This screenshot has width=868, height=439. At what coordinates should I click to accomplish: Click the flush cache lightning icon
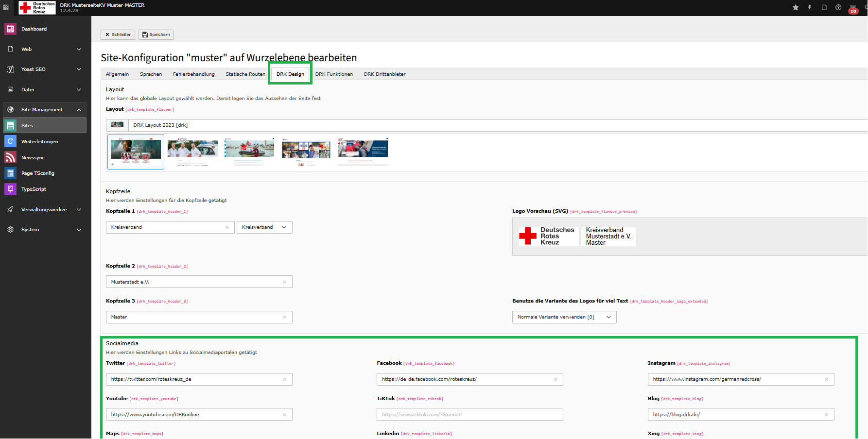tap(810, 7)
